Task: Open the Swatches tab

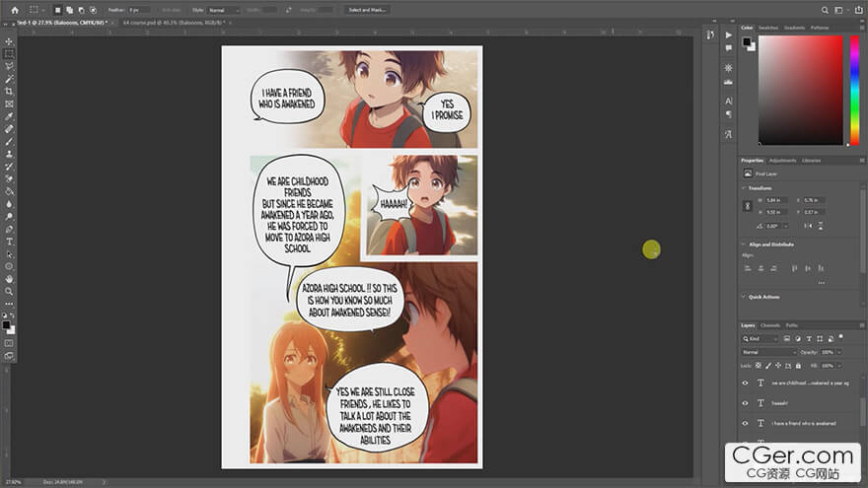Action: click(x=767, y=28)
